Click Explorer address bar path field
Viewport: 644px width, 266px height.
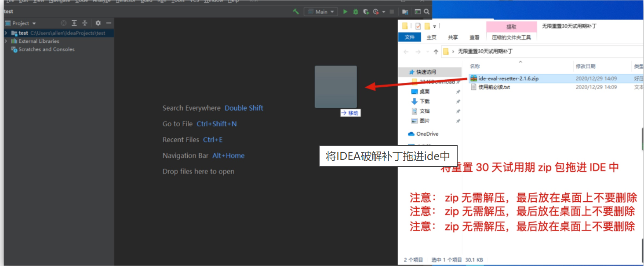click(x=542, y=52)
